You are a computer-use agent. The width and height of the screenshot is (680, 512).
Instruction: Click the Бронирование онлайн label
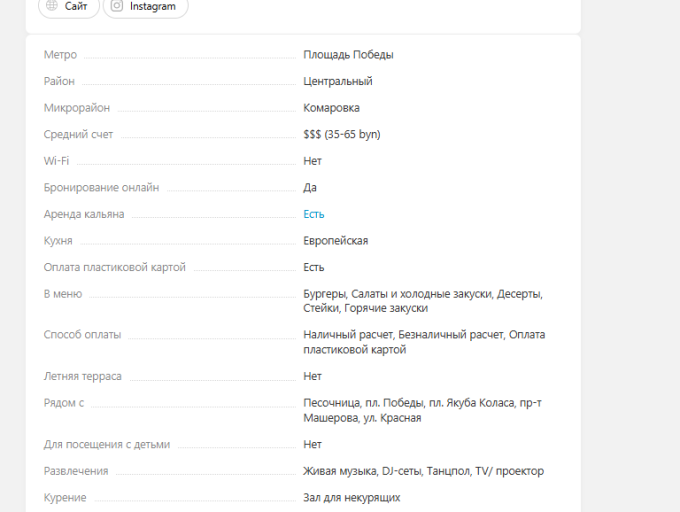coord(101,188)
